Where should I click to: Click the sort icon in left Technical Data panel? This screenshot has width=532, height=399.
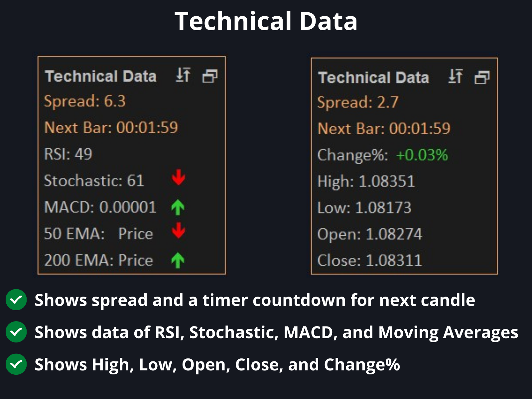click(183, 75)
